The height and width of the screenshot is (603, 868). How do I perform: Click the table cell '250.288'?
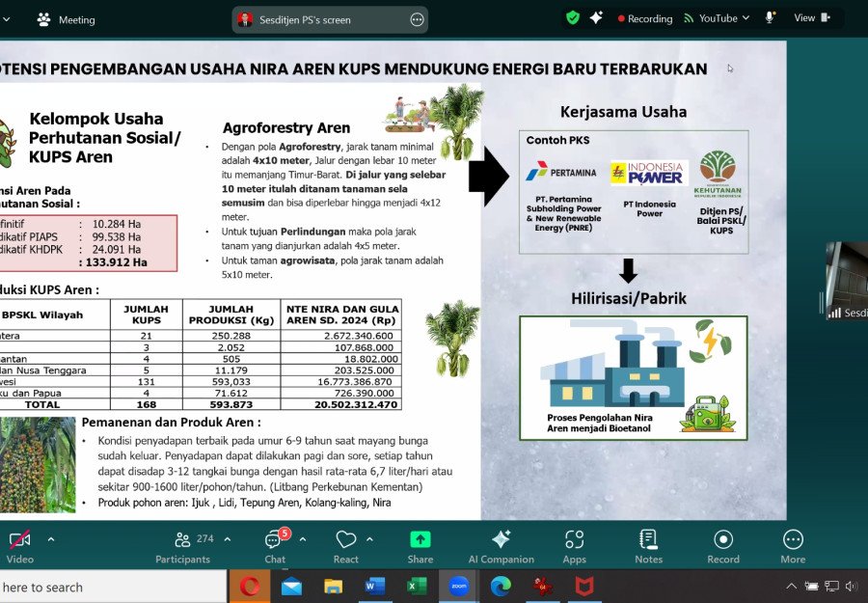(231, 336)
